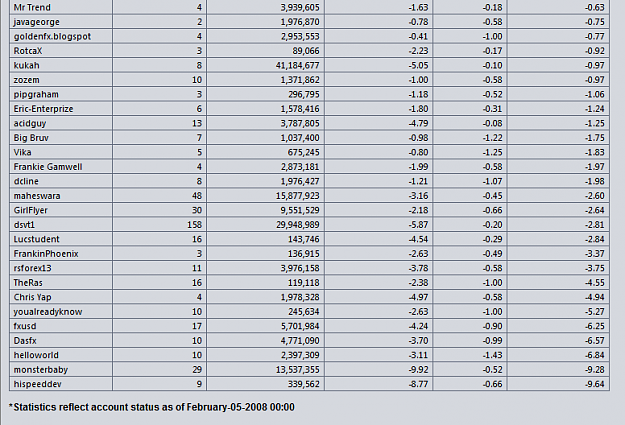Image resolution: width=625 pixels, height=425 pixels.
Task: Select the value 3,939,605 for Mr Trend
Action: tap(300, 8)
